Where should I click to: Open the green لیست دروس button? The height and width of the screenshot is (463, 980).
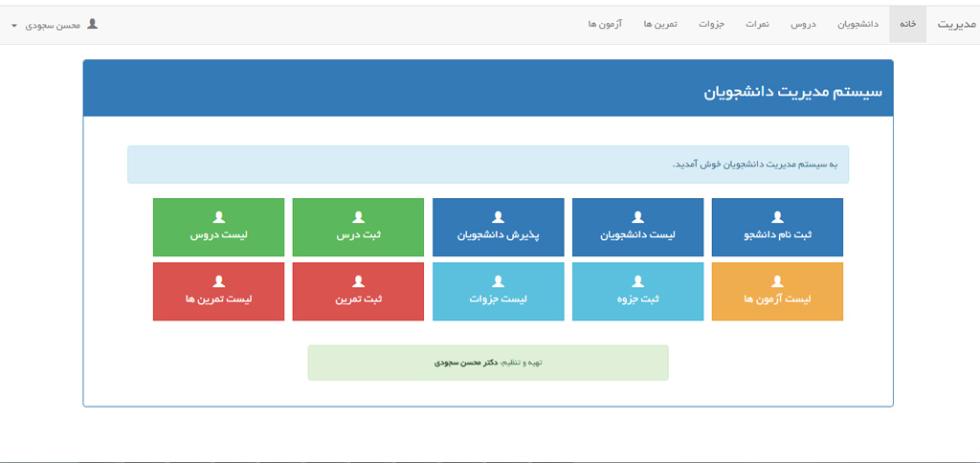tap(219, 228)
